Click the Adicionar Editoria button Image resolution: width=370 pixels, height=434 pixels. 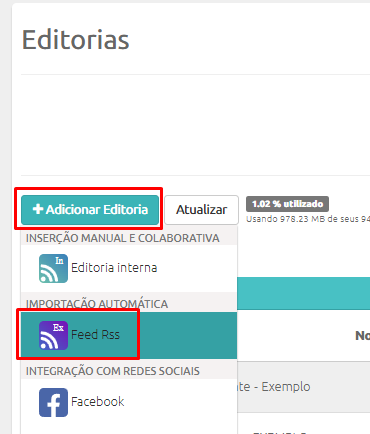[90, 210]
